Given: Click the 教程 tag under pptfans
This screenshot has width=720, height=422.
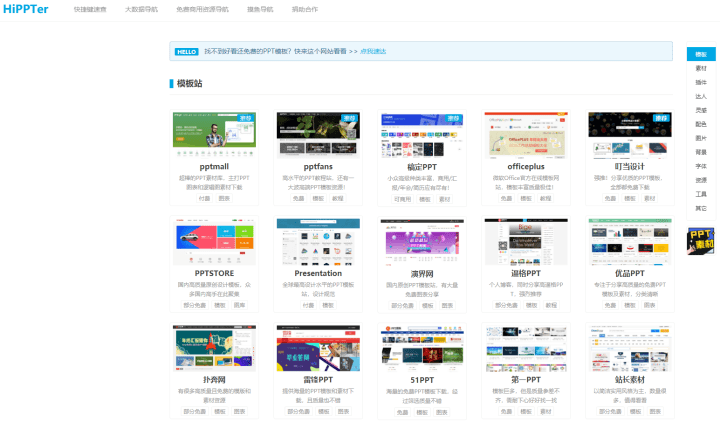Looking at the screenshot, I should click(338, 198).
